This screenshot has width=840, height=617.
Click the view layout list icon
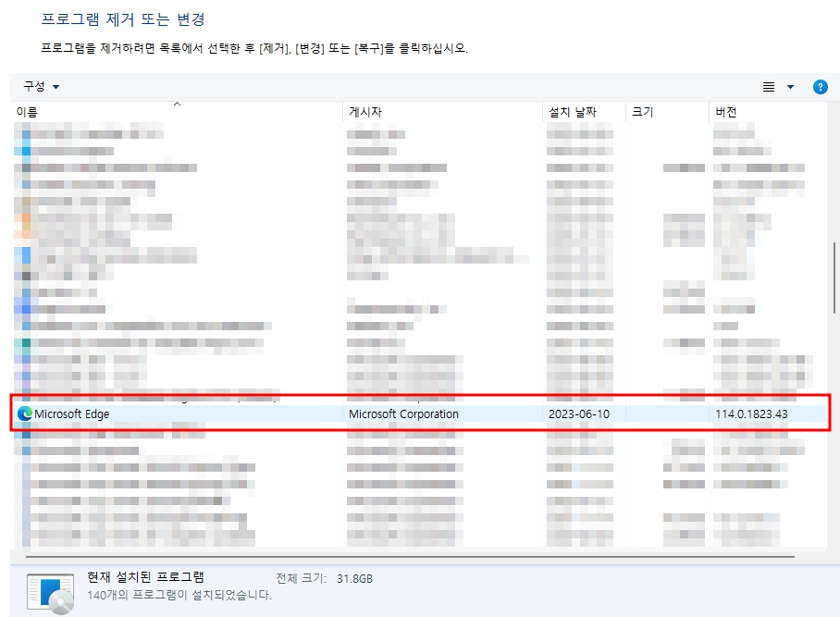click(x=769, y=87)
